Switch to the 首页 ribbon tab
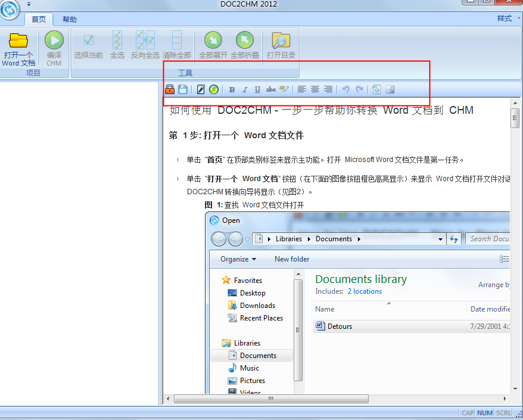This screenshot has width=523, height=420. click(39, 19)
